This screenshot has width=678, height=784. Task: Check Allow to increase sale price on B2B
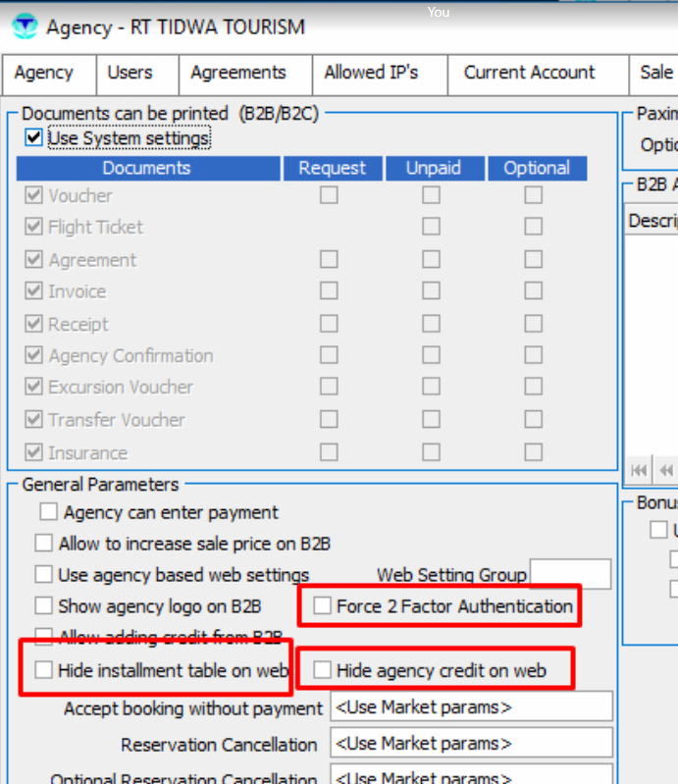pos(44,544)
